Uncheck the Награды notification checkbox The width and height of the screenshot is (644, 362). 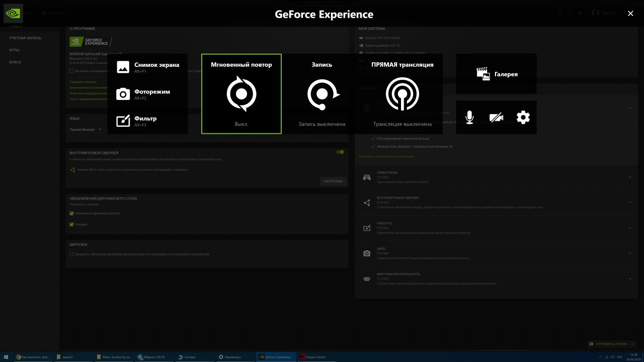point(71,224)
